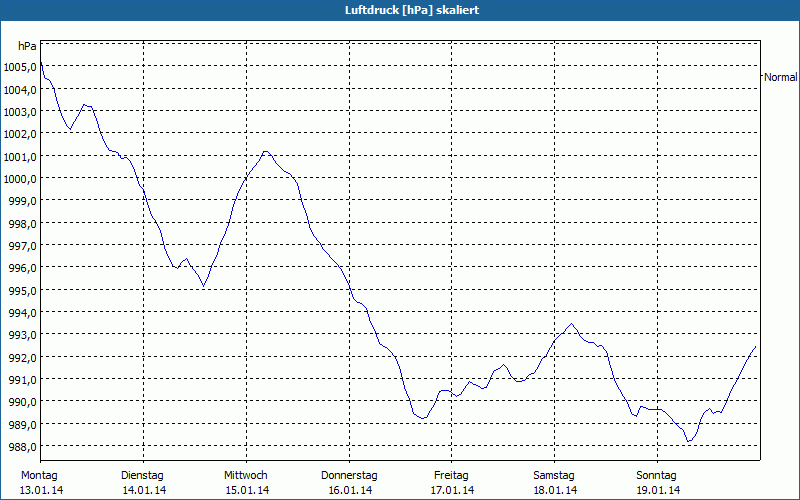Click the 1000,0 y-axis value
The image size is (800, 500).
pyautogui.click(x=19, y=179)
